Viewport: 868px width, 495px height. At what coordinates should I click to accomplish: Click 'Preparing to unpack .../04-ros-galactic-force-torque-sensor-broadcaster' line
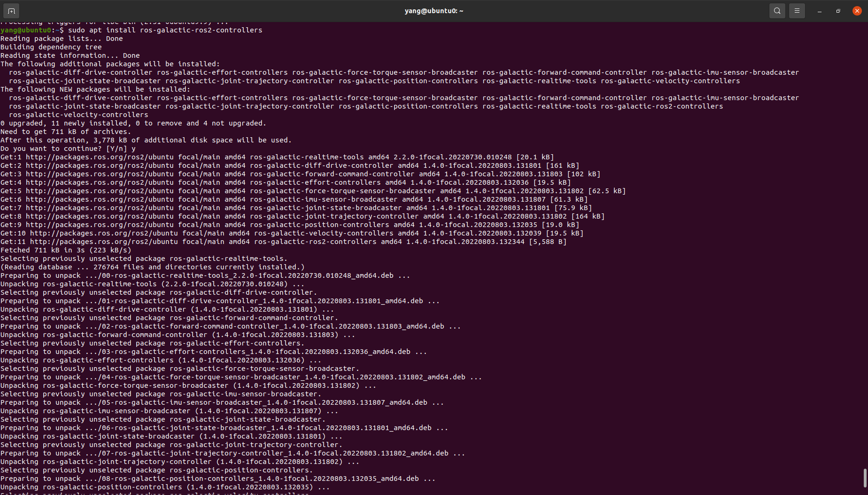click(241, 377)
